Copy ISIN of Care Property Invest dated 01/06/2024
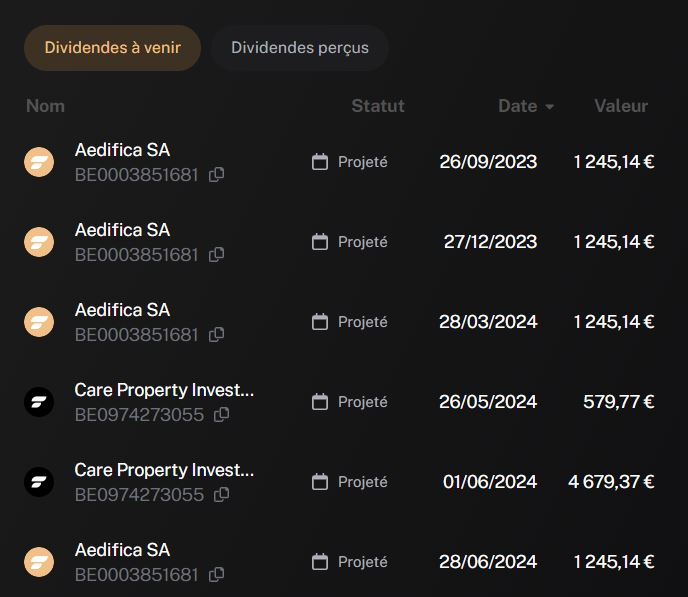This screenshot has width=688, height=597. tap(222, 495)
